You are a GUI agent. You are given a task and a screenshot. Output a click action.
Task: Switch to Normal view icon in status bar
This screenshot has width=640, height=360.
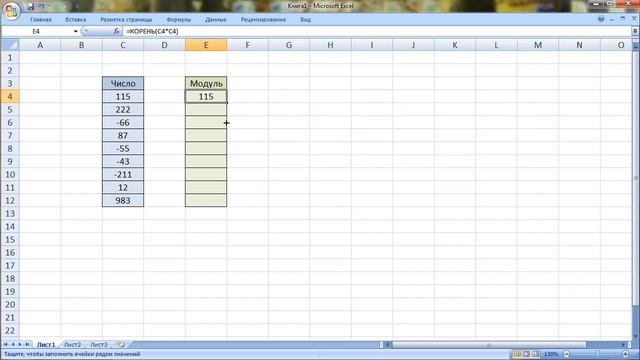click(x=517, y=354)
